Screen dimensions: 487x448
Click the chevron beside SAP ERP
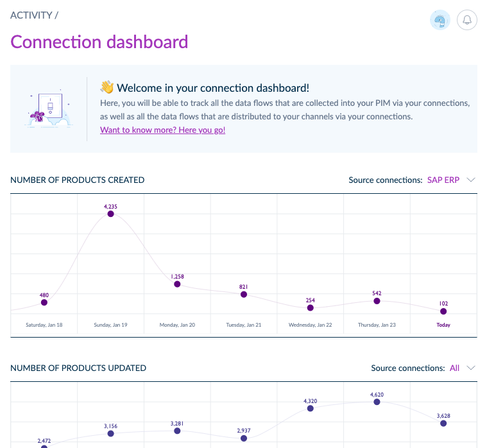(471, 180)
